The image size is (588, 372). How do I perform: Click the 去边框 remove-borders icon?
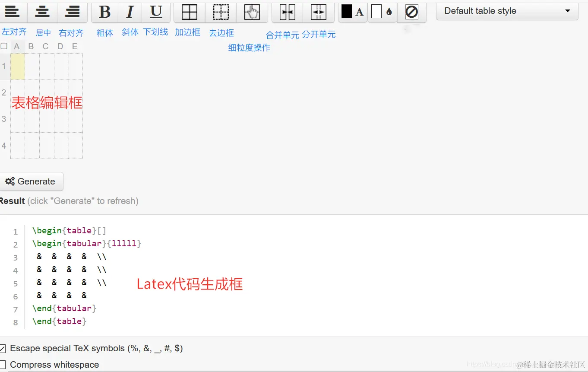pyautogui.click(x=221, y=12)
